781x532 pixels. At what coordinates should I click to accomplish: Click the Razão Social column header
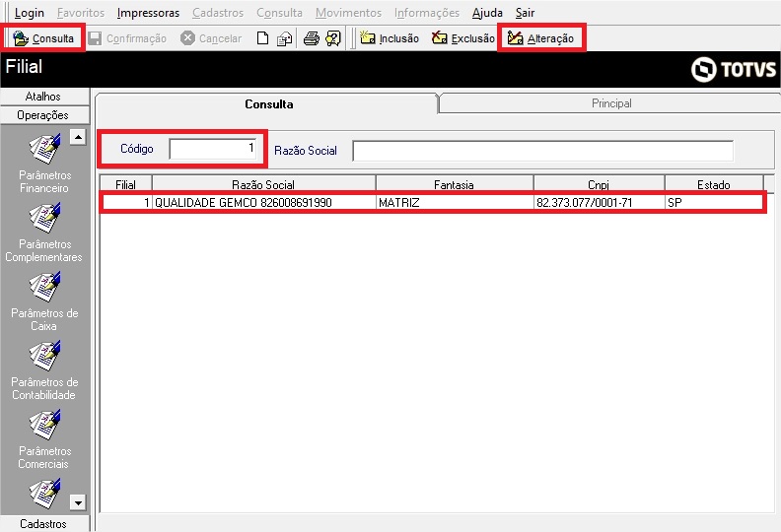click(263, 184)
